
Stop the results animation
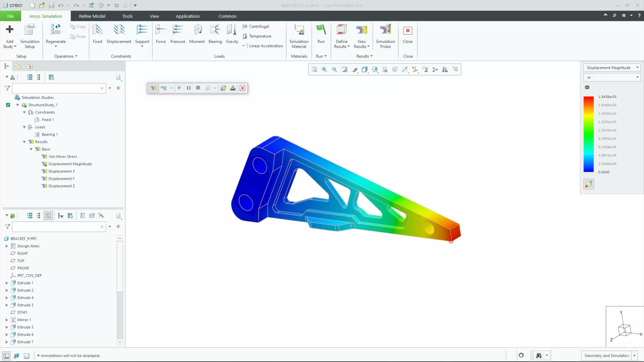pyautogui.click(x=198, y=88)
